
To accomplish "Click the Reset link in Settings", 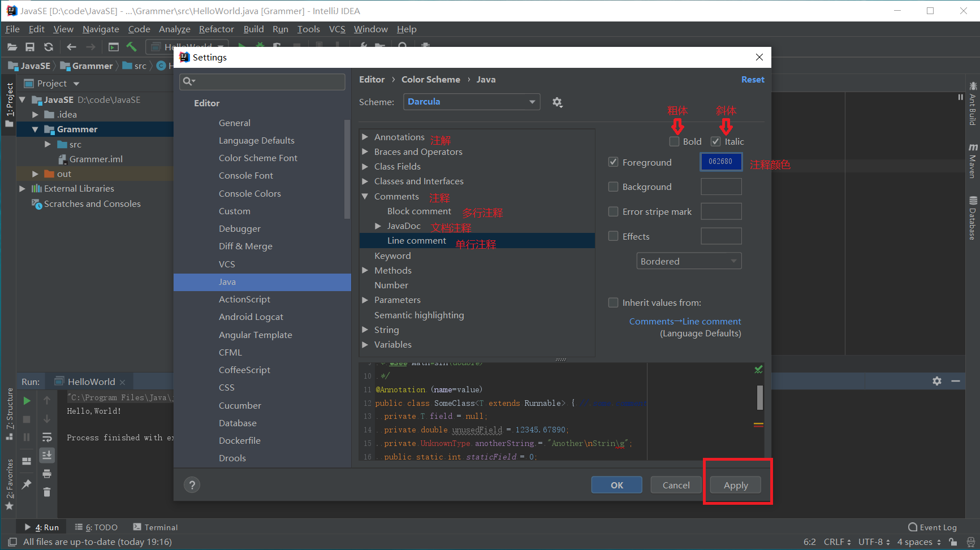I will [753, 80].
